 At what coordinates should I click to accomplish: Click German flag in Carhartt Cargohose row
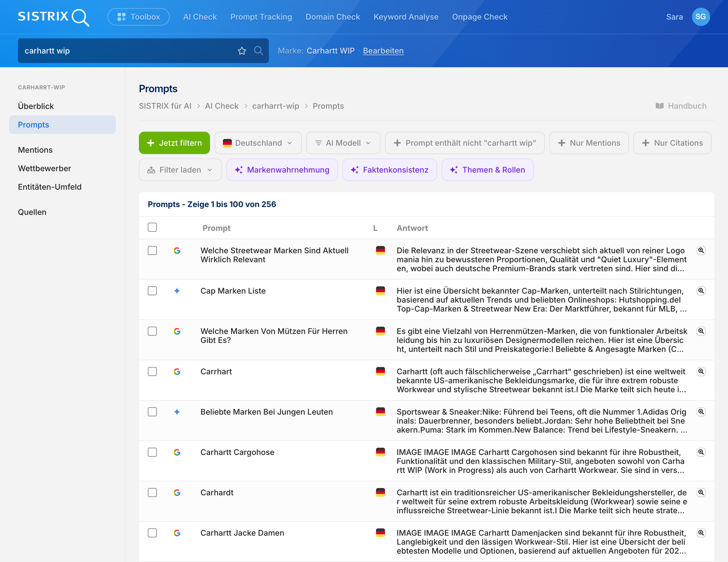pyautogui.click(x=380, y=452)
